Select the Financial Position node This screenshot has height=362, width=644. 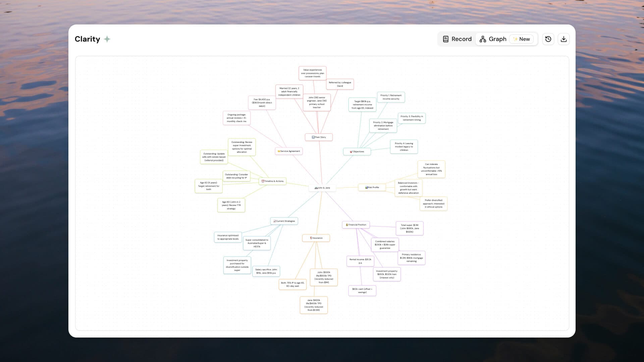pyautogui.click(x=356, y=225)
